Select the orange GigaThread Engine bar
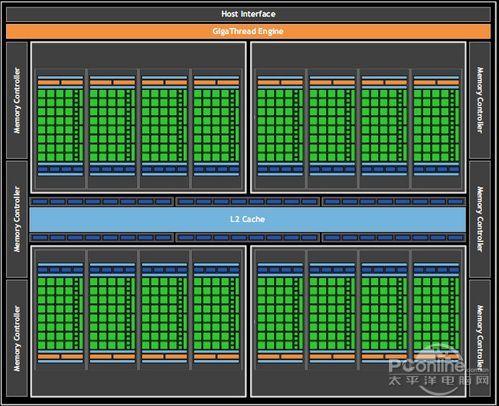499x406 pixels. point(248,31)
